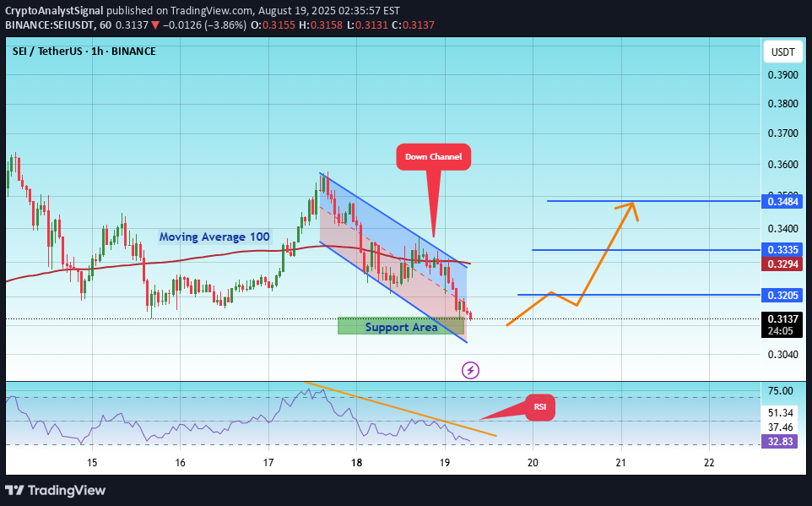Click date 21 on time axis
The image size is (812, 506).
coord(621,462)
